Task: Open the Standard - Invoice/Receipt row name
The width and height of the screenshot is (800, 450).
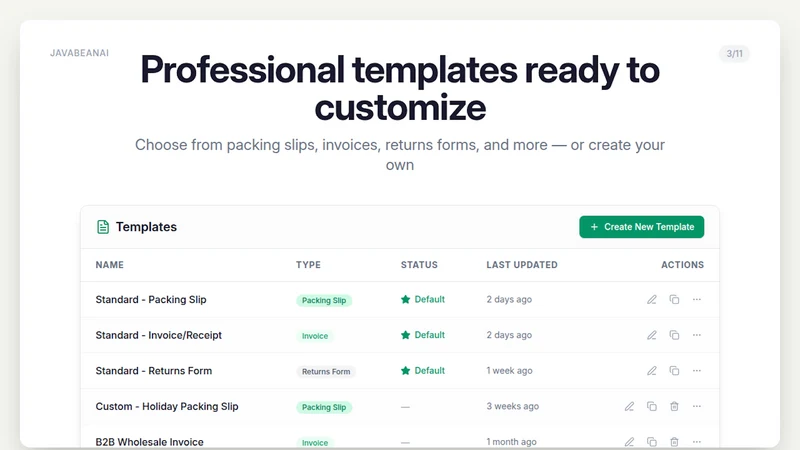Action: pyautogui.click(x=159, y=335)
